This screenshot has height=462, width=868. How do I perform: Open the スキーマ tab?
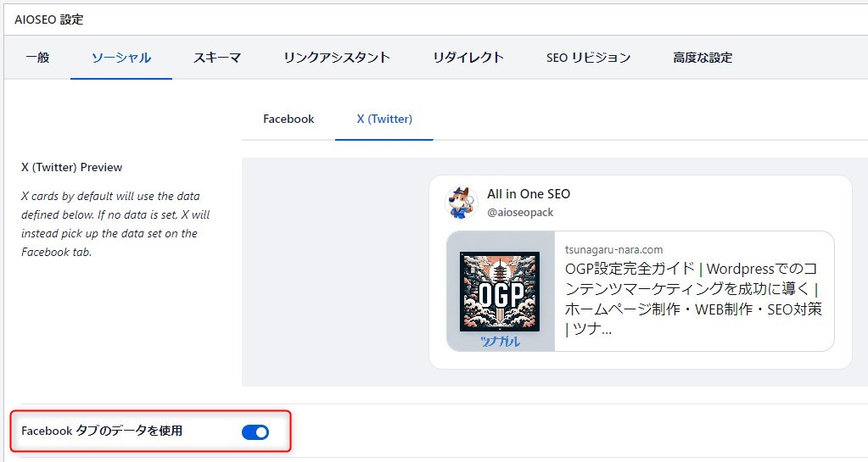(217, 58)
